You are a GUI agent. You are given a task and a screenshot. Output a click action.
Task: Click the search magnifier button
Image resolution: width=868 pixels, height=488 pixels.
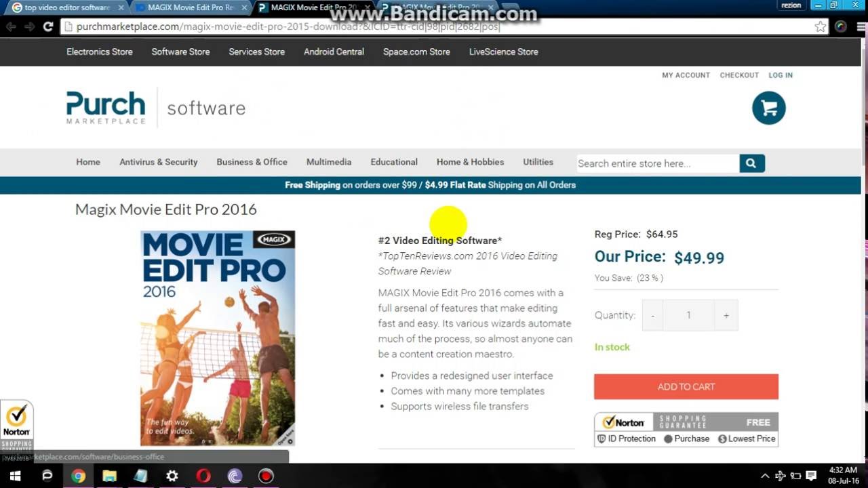(x=751, y=163)
